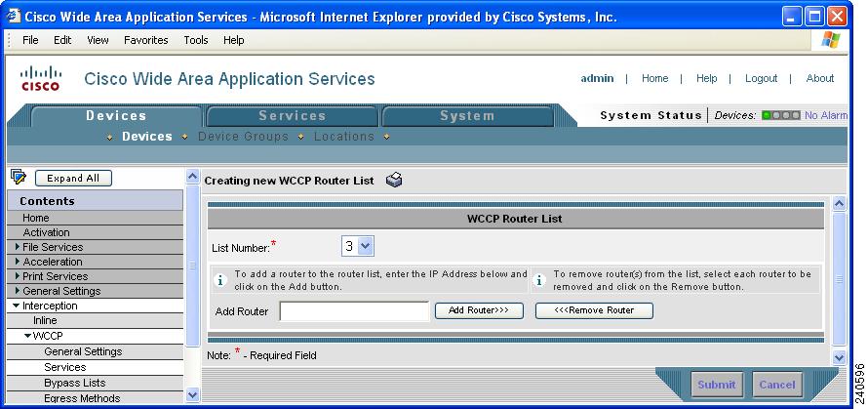Switch to the System main tab
The height and width of the screenshot is (409, 868).
[x=467, y=116]
